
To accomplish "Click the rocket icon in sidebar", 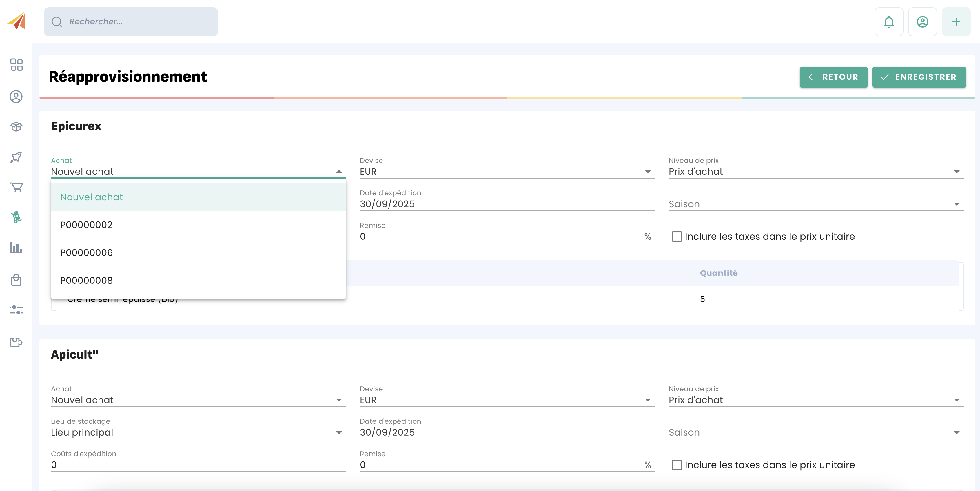I will click(x=16, y=157).
